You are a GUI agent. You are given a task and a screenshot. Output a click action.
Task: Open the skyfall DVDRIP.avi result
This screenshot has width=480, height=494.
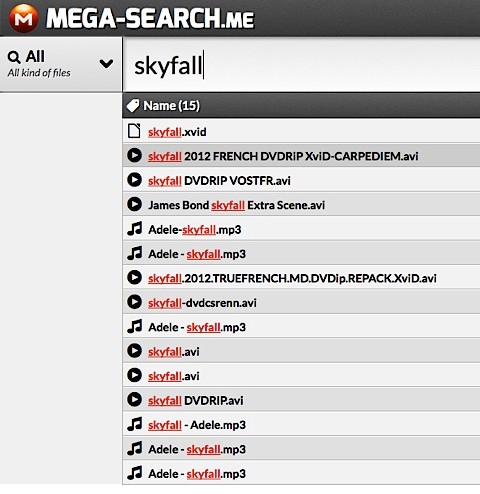click(196, 401)
